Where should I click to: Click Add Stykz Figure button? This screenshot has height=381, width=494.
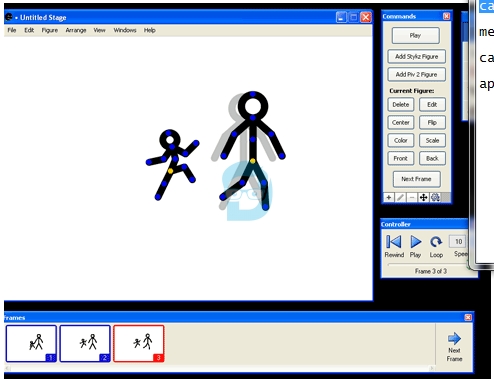(416, 56)
